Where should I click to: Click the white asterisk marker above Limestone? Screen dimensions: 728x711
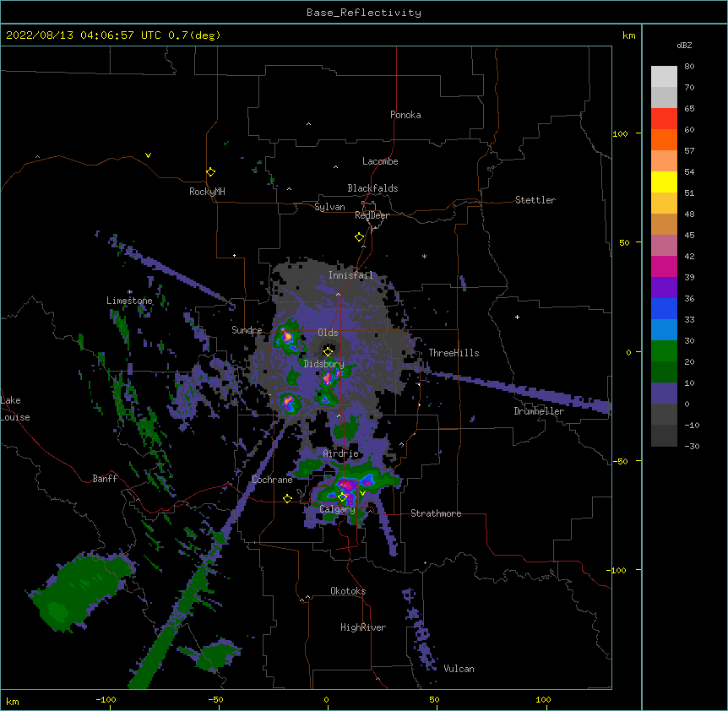[x=130, y=291]
